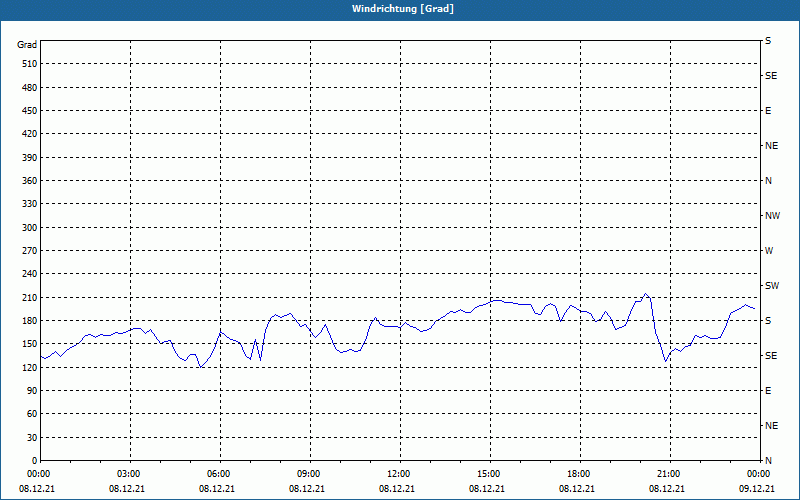
Task: Select the 'N' compass label level with 0
Action: (x=768, y=461)
